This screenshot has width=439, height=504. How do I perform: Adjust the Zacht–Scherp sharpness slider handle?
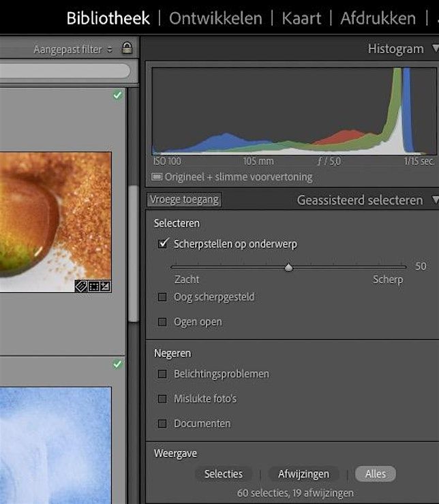coord(289,268)
